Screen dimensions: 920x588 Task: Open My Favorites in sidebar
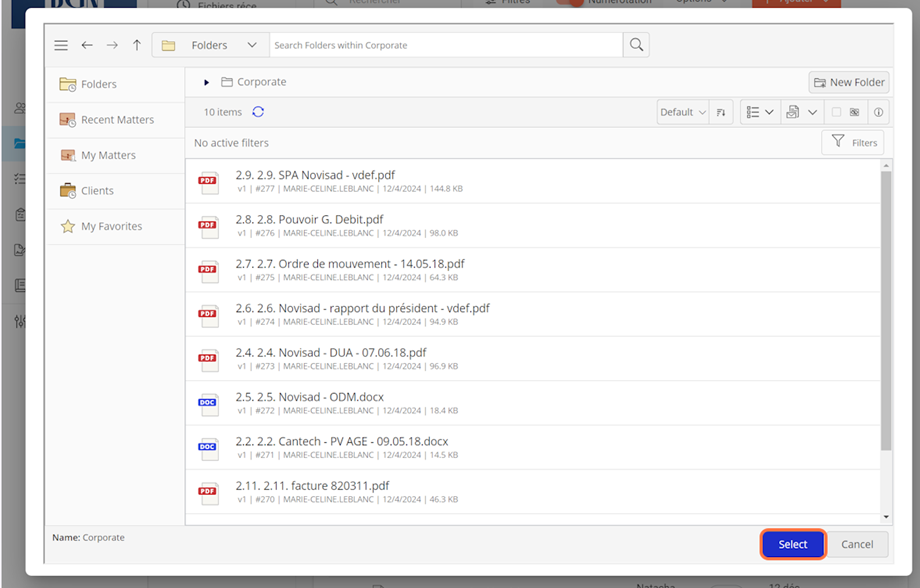click(x=111, y=226)
